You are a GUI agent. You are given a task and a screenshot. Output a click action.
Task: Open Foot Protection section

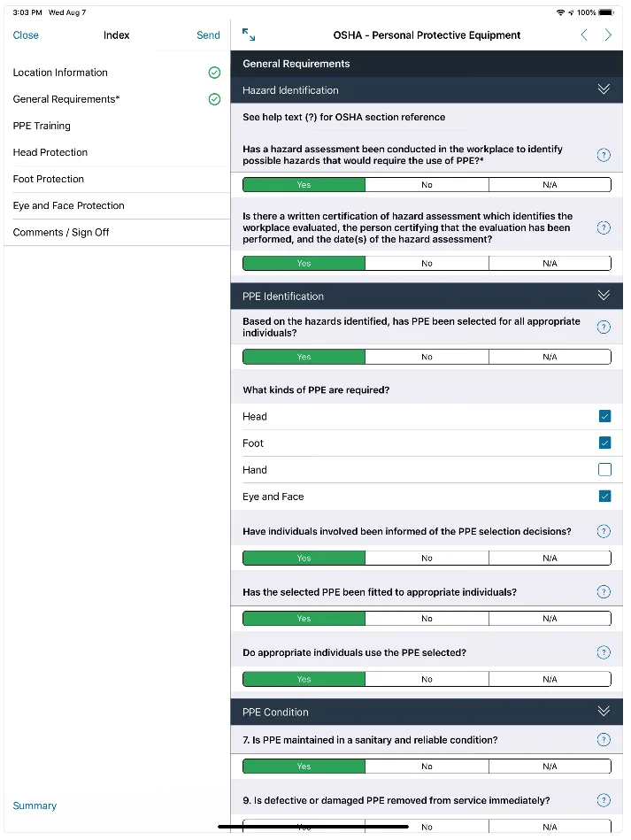[117, 179]
